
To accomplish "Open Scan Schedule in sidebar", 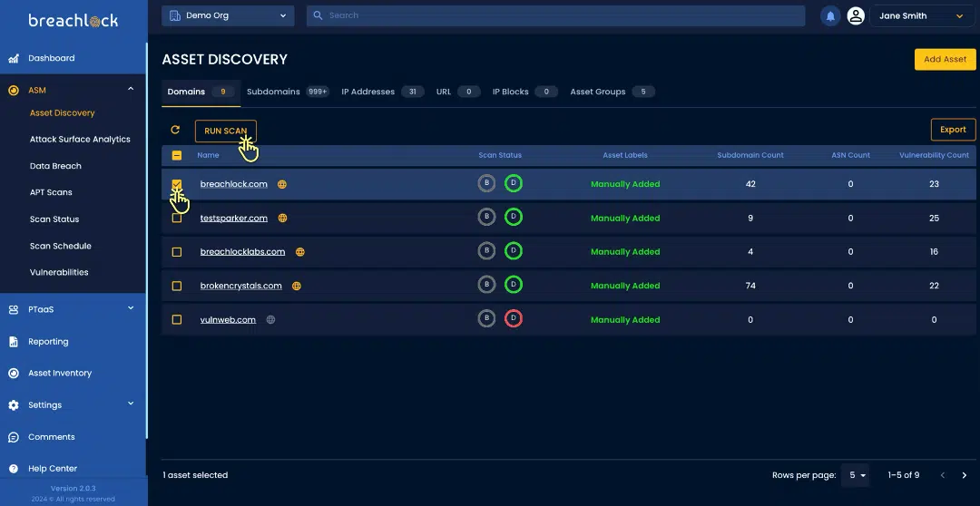I will click(61, 246).
